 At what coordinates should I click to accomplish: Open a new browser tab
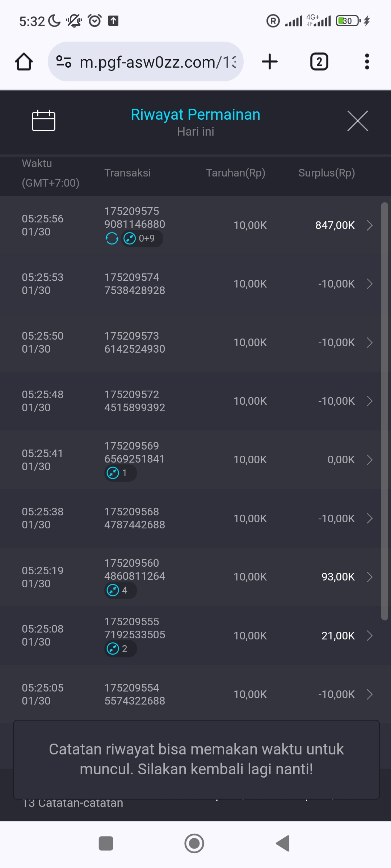click(270, 62)
